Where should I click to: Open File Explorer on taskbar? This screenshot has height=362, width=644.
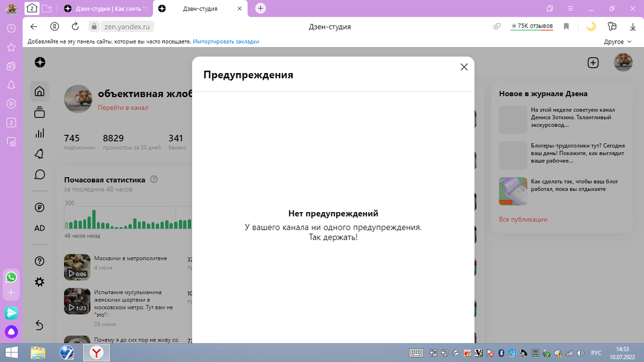38,352
